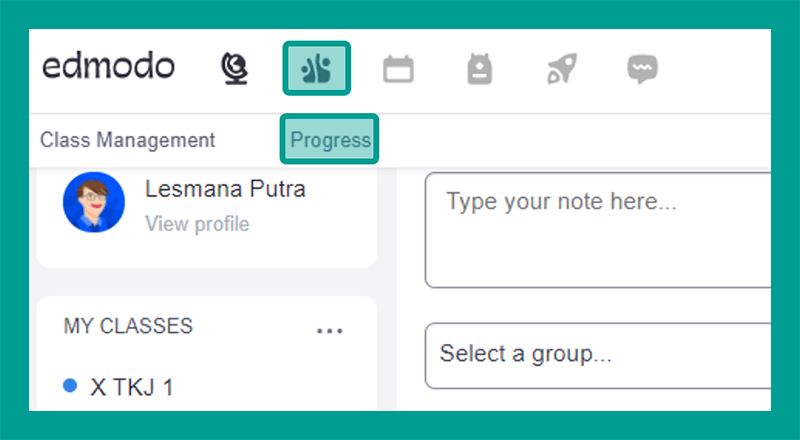Screen dimensions: 800x440
Task: Click the MY CLASSES heading
Action: pyautogui.click(x=128, y=326)
